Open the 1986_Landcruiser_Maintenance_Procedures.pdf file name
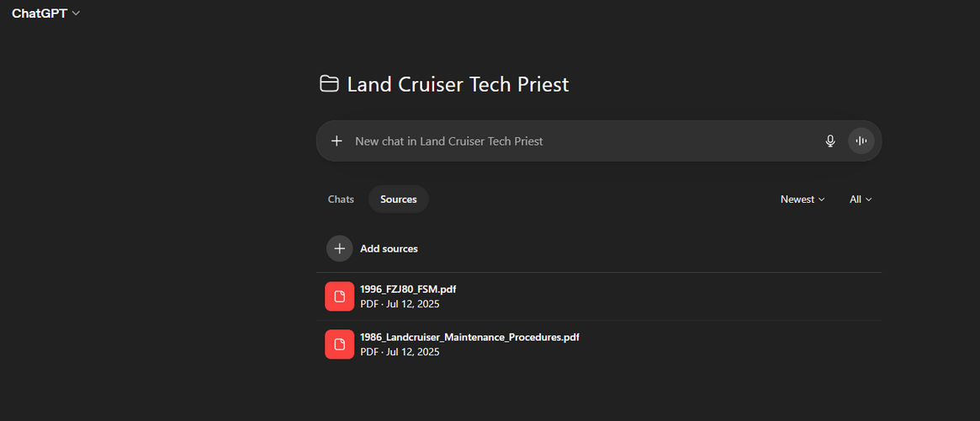Viewport: 980px width, 421px height. point(469,337)
